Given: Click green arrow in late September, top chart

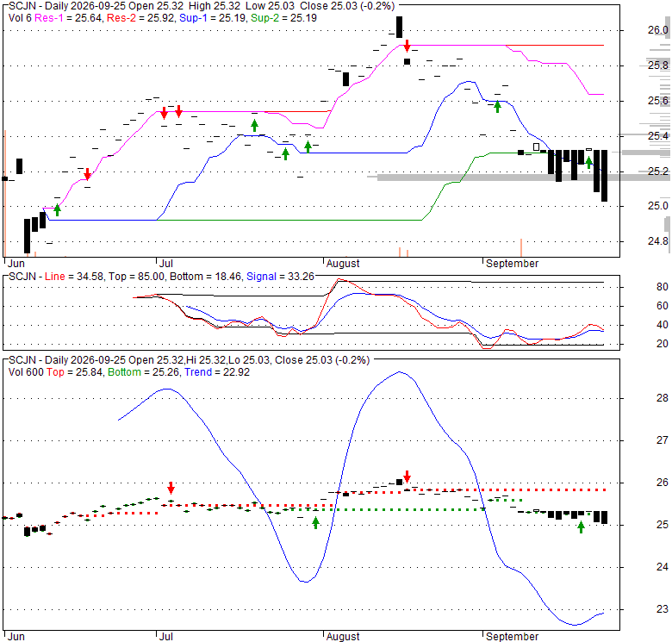Looking at the screenshot, I should coord(588,162).
